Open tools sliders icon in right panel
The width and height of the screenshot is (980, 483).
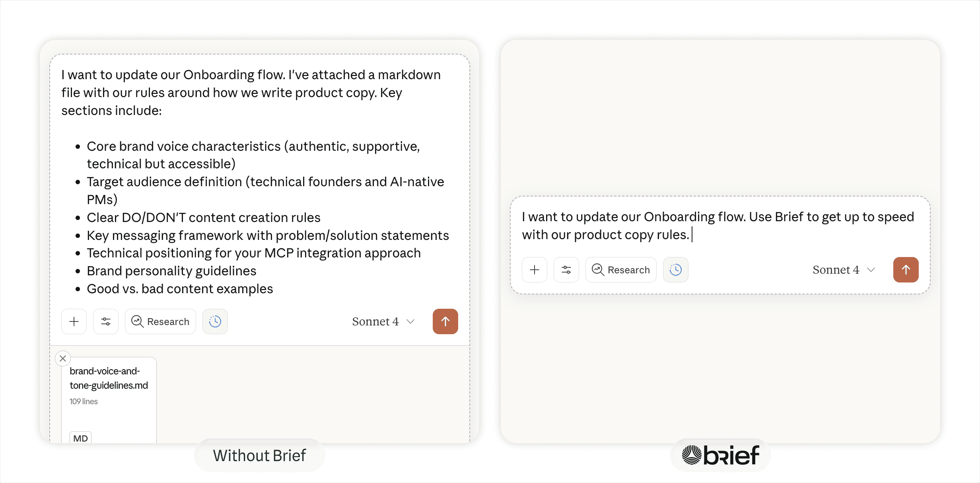click(x=566, y=270)
